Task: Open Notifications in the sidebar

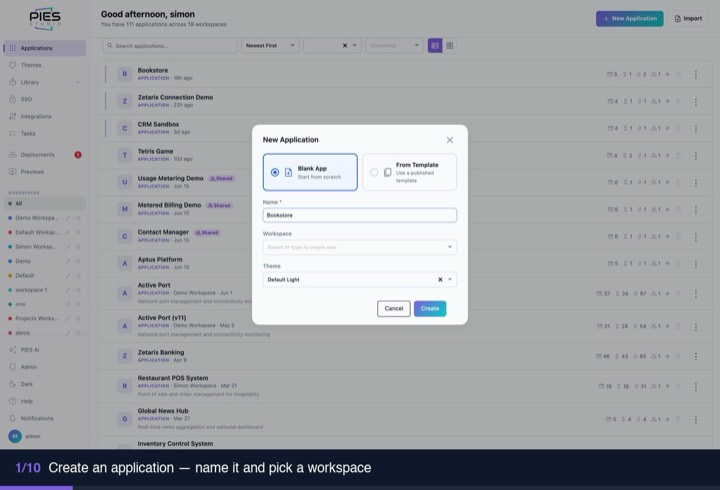Action: pos(45,418)
